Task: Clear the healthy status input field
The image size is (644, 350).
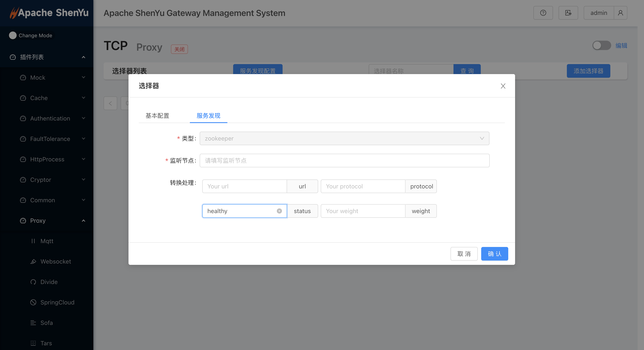Action: coord(280,211)
